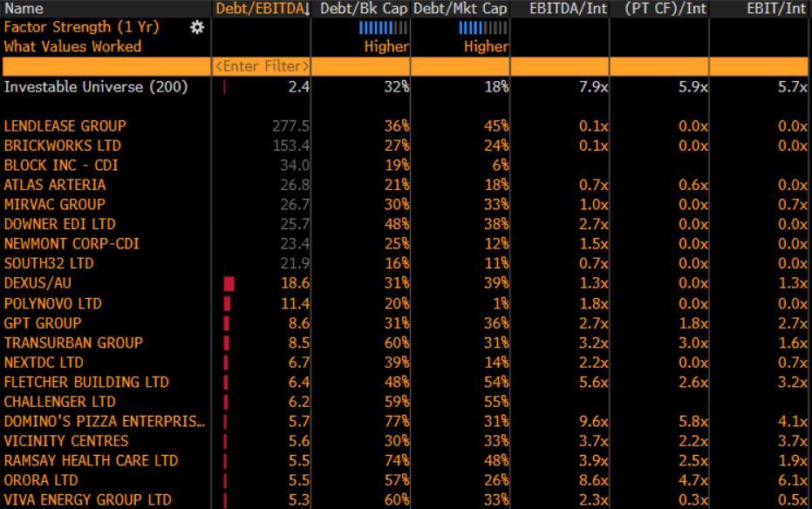Select ORORA LTD row name
This screenshot has width=812, height=509.
(x=41, y=480)
